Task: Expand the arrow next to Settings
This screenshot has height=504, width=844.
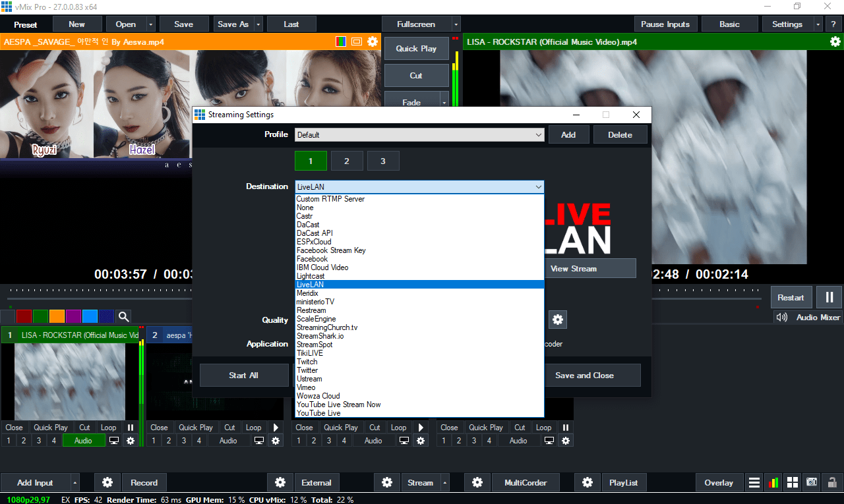Action: pos(818,24)
